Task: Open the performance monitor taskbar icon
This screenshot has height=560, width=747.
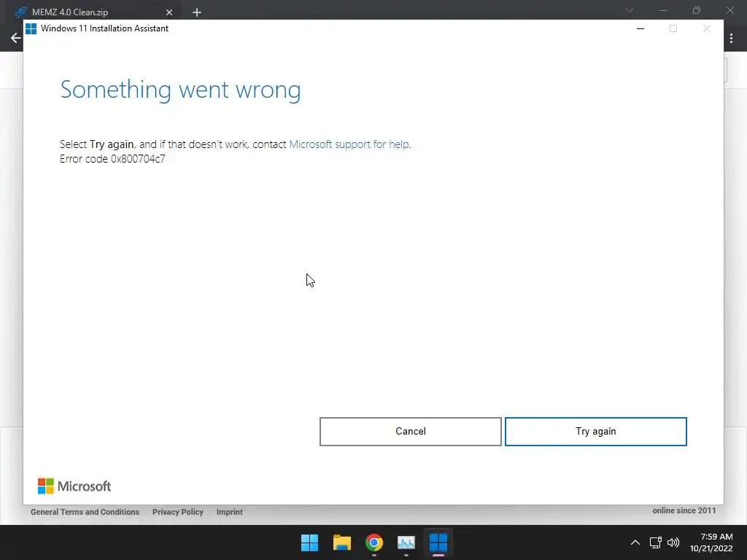Action: 406,542
